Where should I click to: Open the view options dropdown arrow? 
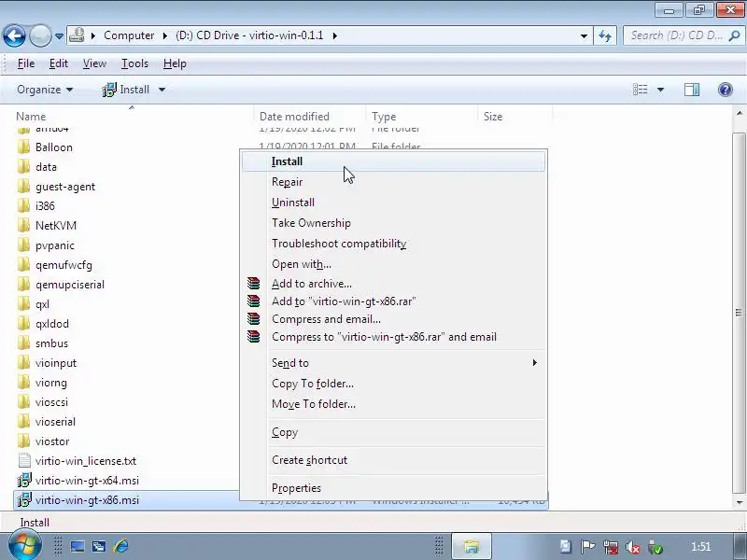[660, 90]
